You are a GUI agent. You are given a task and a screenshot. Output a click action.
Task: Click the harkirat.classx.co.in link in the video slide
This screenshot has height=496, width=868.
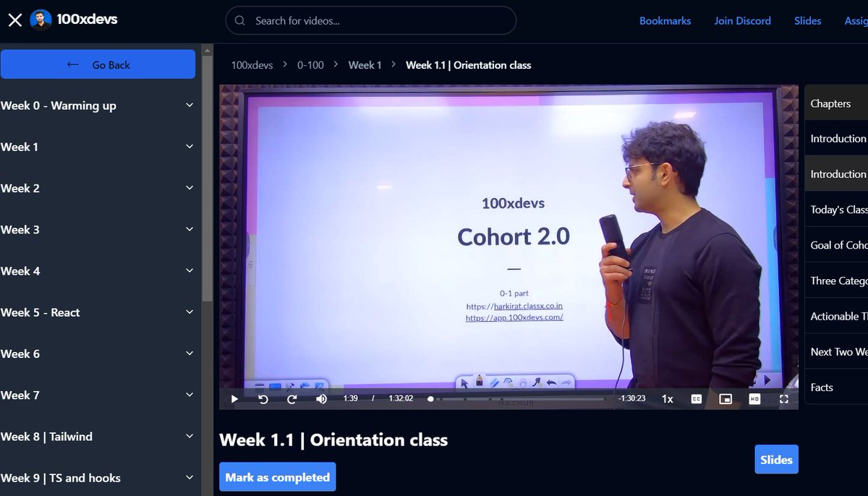point(528,306)
